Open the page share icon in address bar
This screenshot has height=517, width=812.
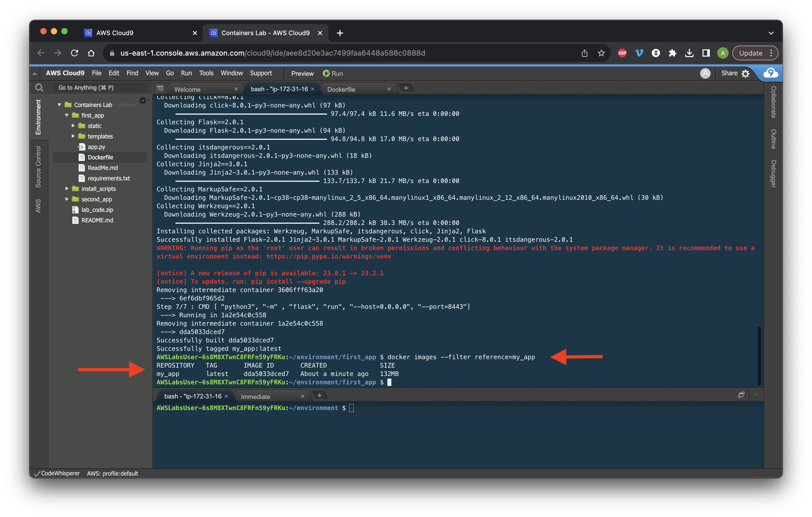point(584,53)
